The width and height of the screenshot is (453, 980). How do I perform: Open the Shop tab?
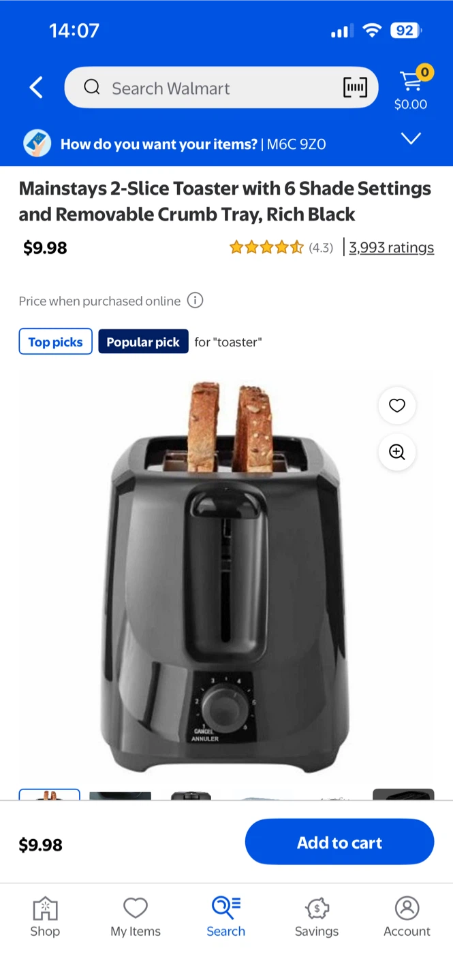pyautogui.click(x=45, y=917)
